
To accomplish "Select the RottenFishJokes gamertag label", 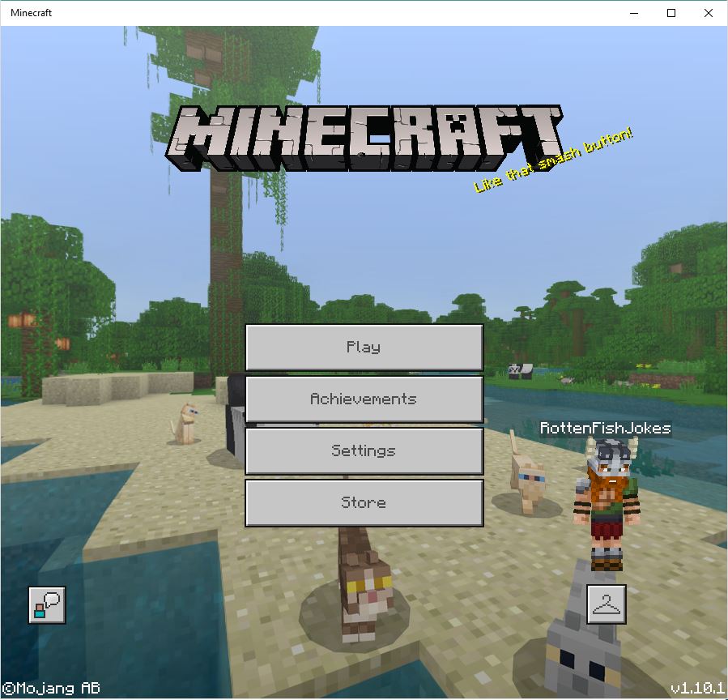I will pyautogui.click(x=606, y=429).
